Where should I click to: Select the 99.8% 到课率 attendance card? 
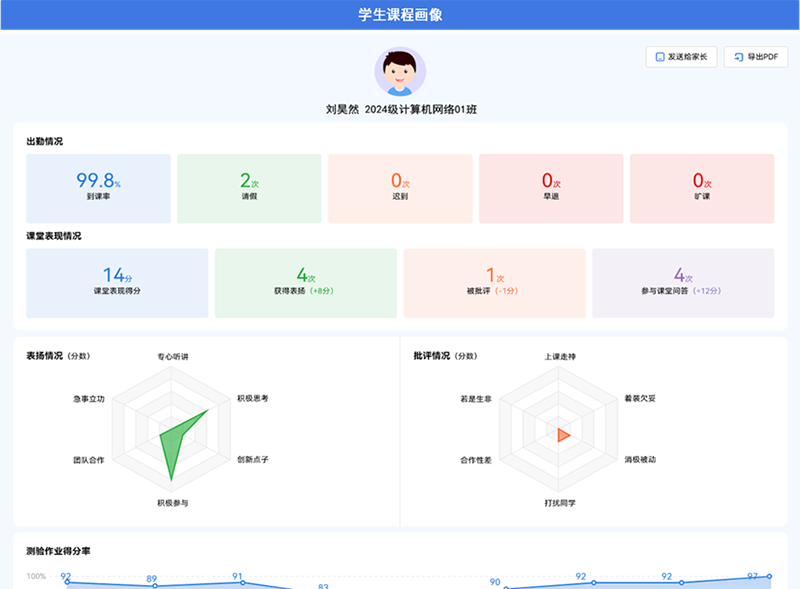(98, 188)
